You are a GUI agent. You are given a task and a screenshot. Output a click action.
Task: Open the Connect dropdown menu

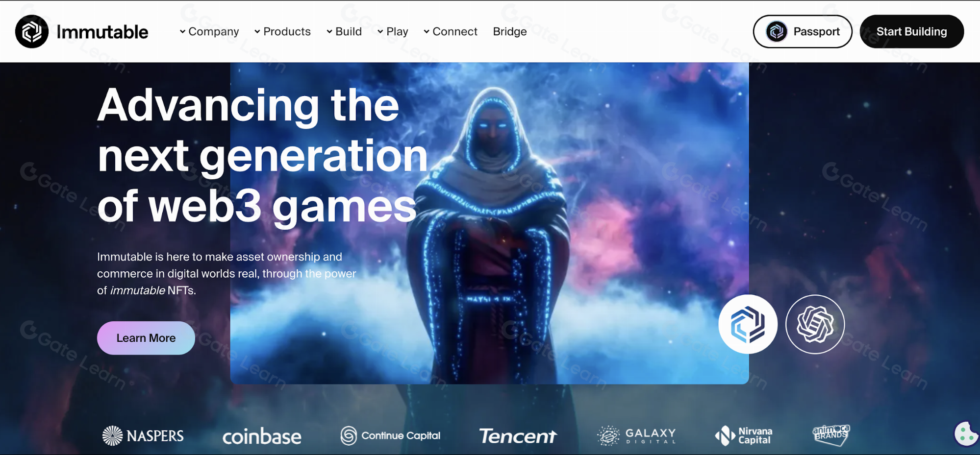tap(451, 31)
